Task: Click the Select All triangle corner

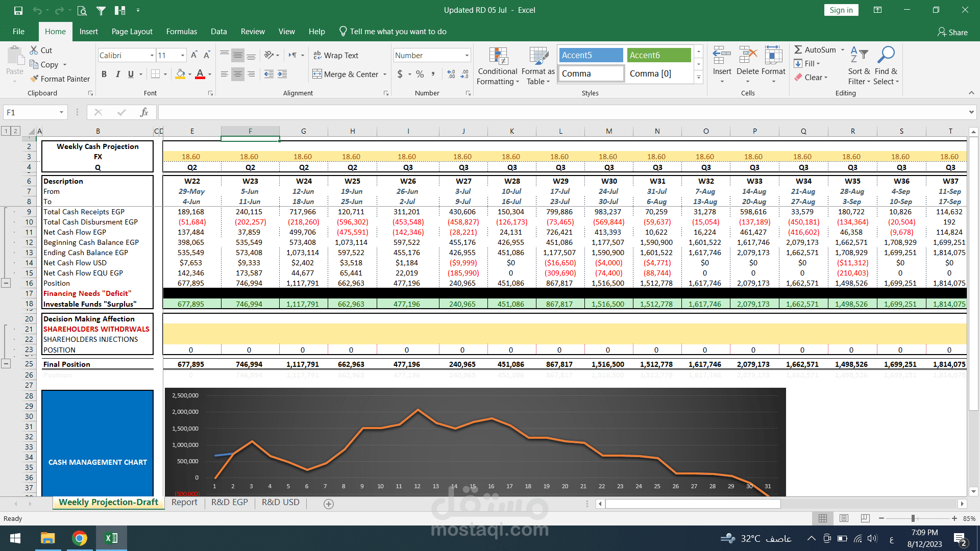Action: pos(31,131)
